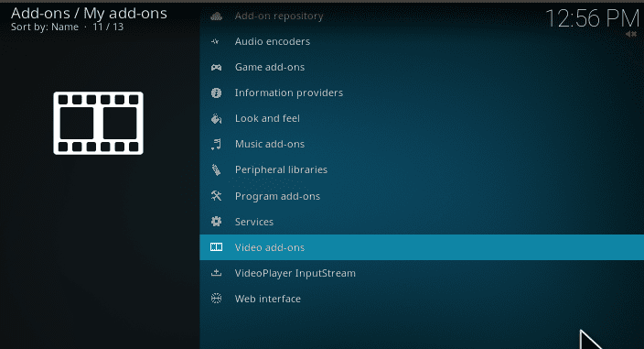Choose Look and feel entry

[422, 118]
